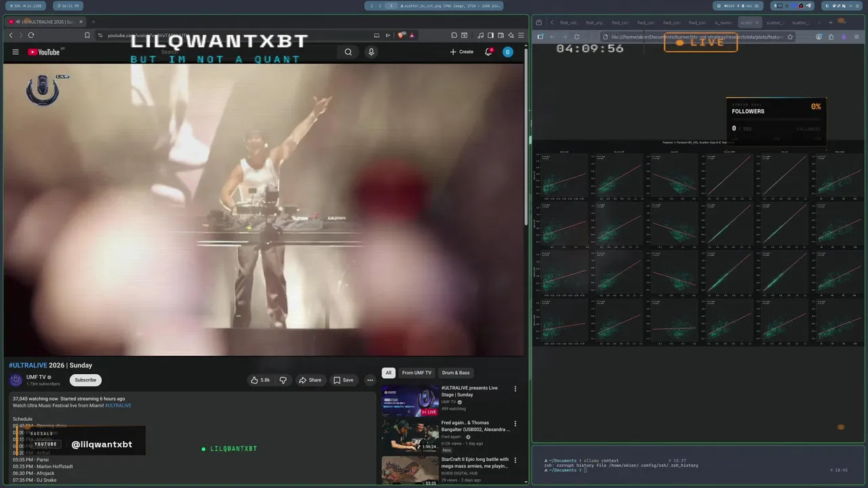Switch to the 'ic_summ' tab

point(723,22)
